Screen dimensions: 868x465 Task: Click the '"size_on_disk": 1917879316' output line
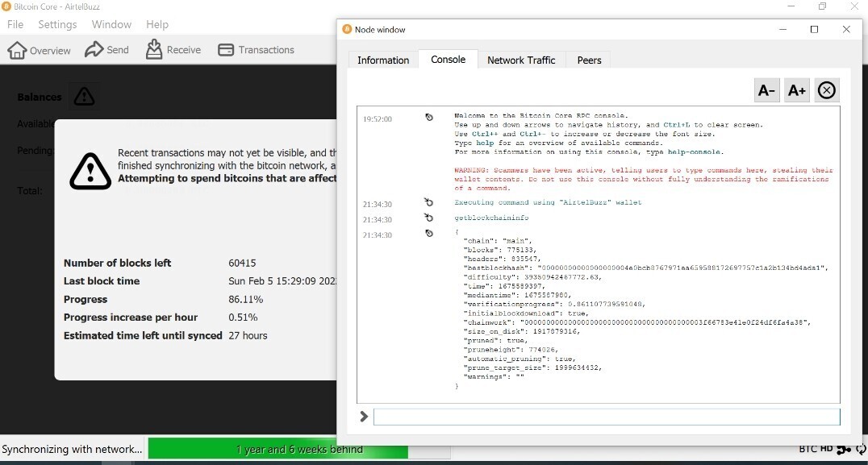pos(521,332)
